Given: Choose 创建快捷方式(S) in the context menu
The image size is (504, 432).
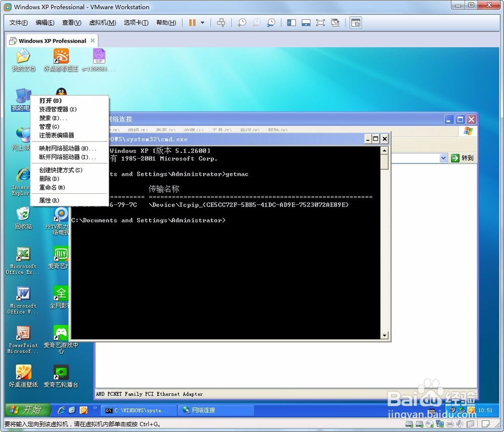Looking at the screenshot, I should pyautogui.click(x=69, y=170).
